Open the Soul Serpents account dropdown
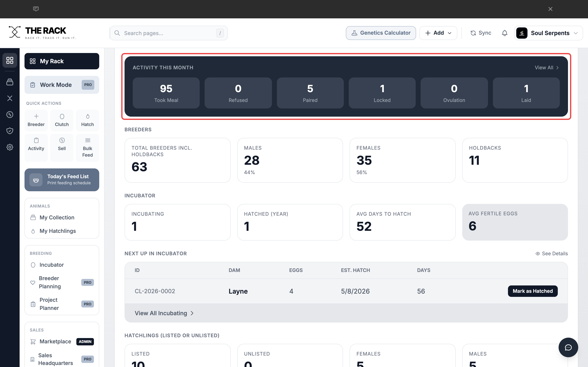Screen dimensions: 588x367 [548, 33]
